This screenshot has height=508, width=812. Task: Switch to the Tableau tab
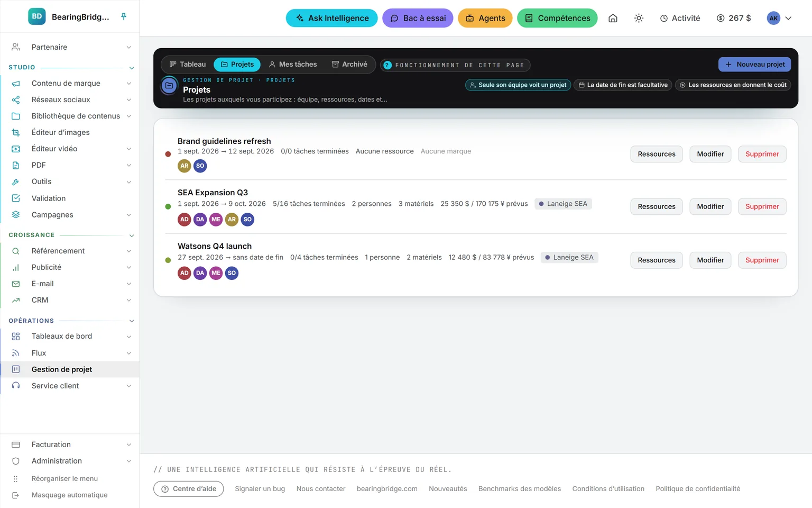tap(188, 65)
